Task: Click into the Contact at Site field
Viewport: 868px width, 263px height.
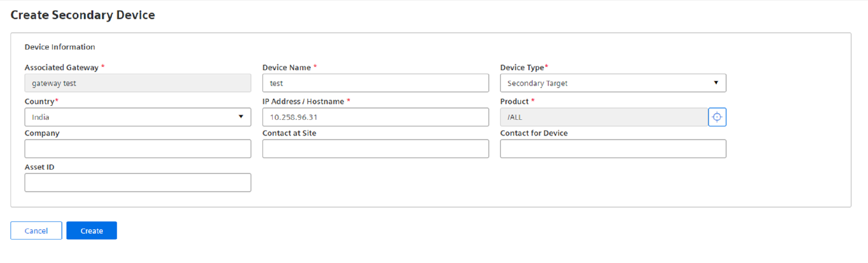Action: tap(376, 149)
